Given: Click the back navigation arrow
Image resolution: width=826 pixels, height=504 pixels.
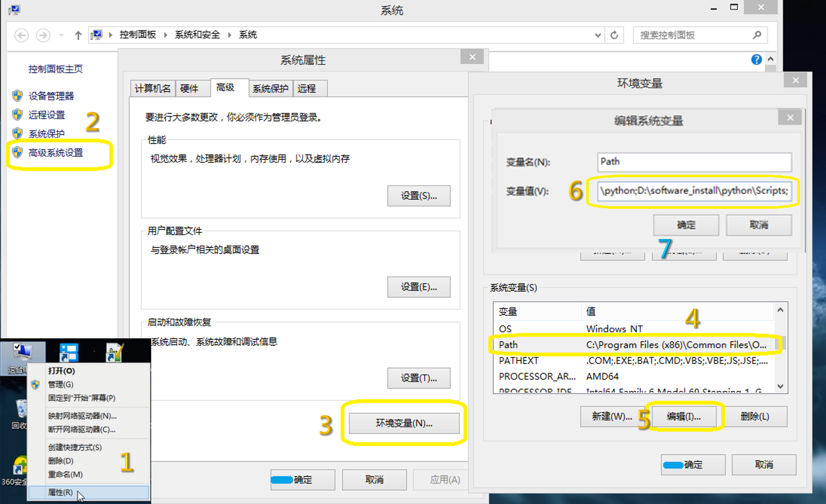Looking at the screenshot, I should [x=21, y=35].
